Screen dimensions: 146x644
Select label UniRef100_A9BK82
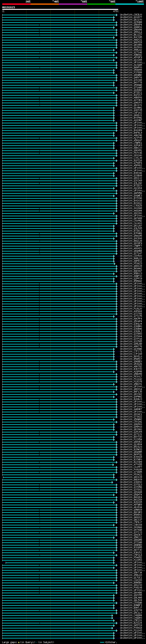point(131,55)
